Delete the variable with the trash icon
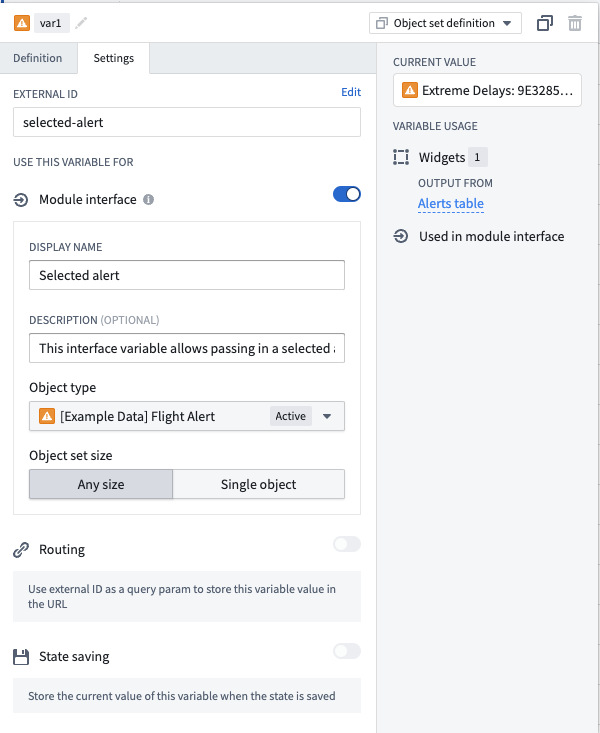Viewport: 600px width, 733px height. 575,23
